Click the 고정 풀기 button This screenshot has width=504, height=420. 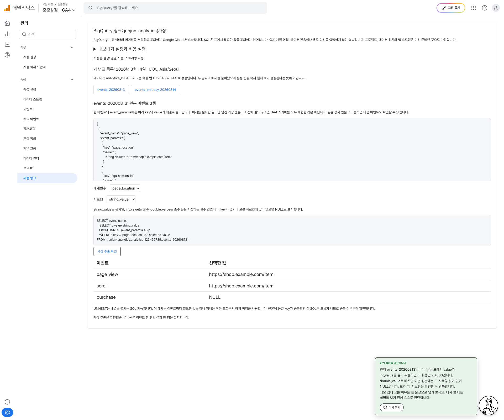pos(451,8)
